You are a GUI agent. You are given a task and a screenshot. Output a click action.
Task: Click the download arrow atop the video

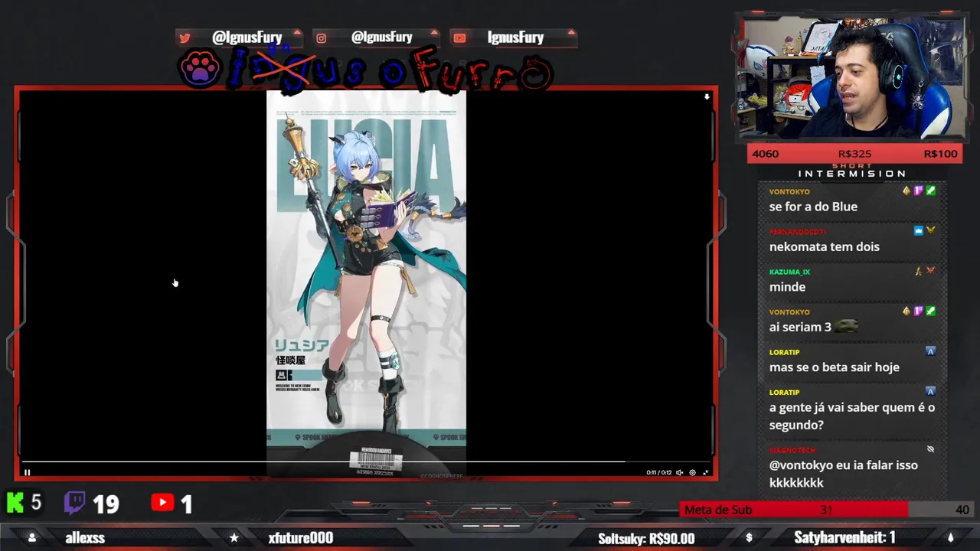pyautogui.click(x=707, y=97)
